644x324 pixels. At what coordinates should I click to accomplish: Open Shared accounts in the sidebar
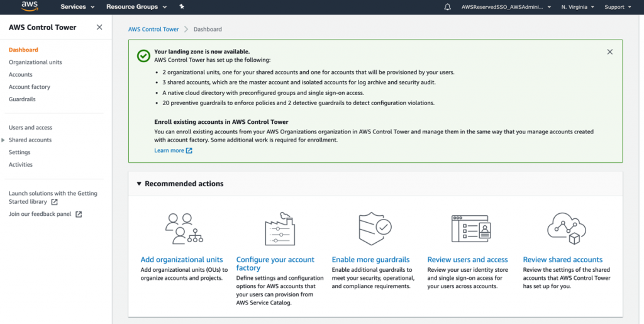click(x=30, y=140)
